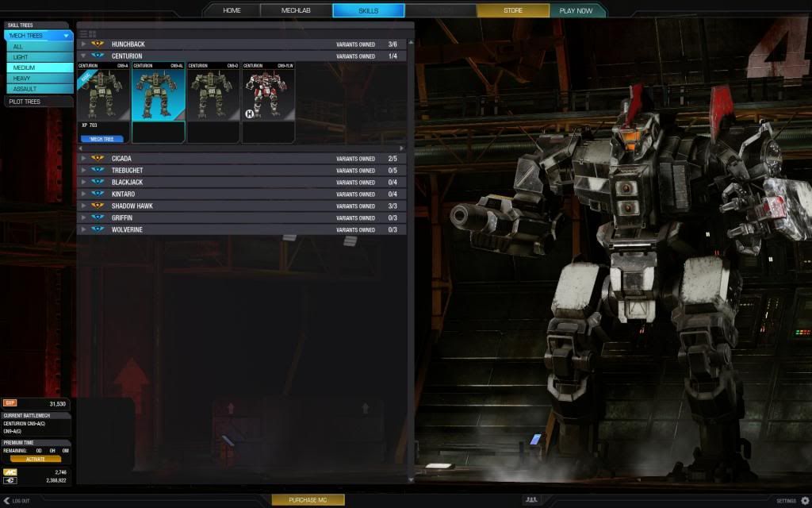
Task: Go to the Store tab
Action: [512, 10]
